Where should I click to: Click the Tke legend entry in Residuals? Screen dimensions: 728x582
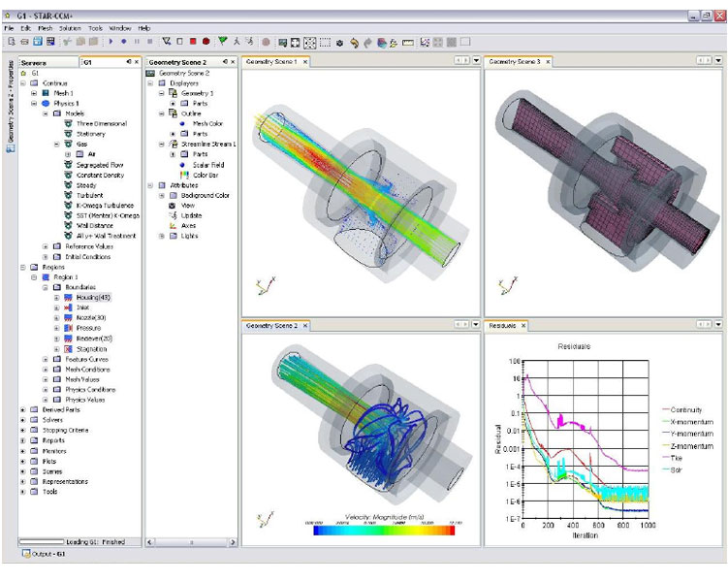[673, 458]
